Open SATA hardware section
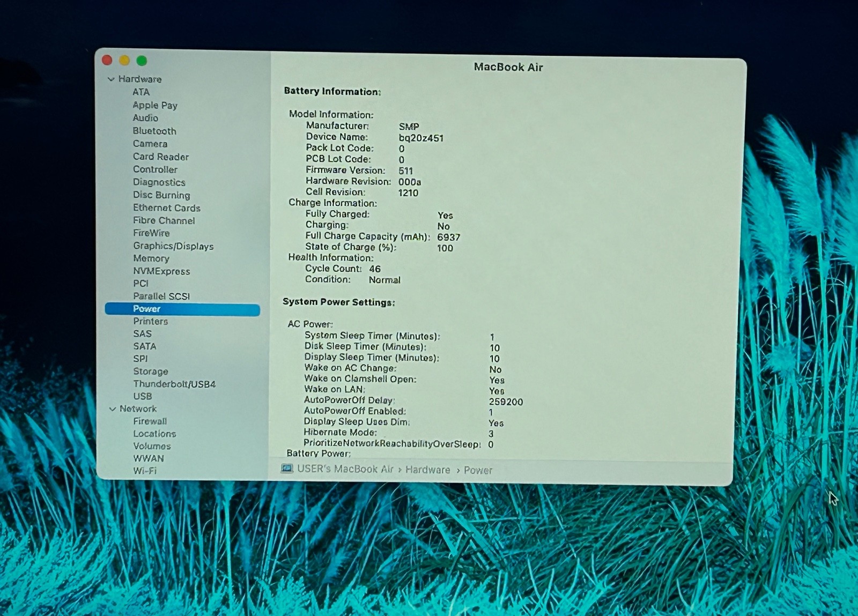858x616 pixels. coord(145,347)
